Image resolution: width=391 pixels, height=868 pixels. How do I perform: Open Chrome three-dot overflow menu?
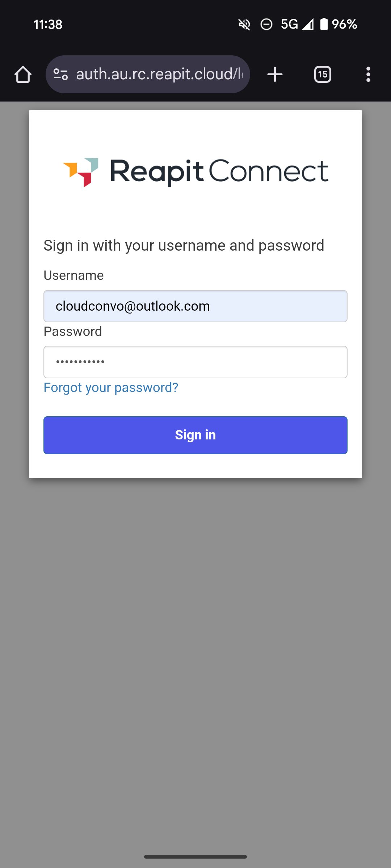pos(368,75)
